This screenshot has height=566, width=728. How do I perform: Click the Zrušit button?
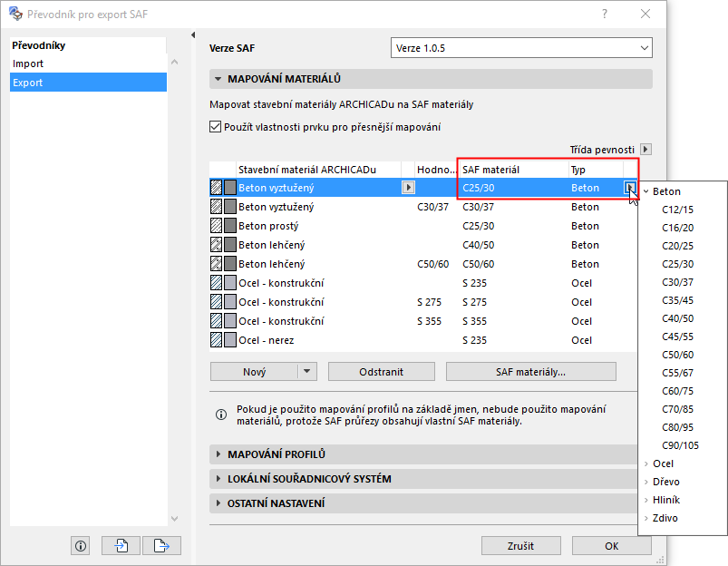point(520,545)
